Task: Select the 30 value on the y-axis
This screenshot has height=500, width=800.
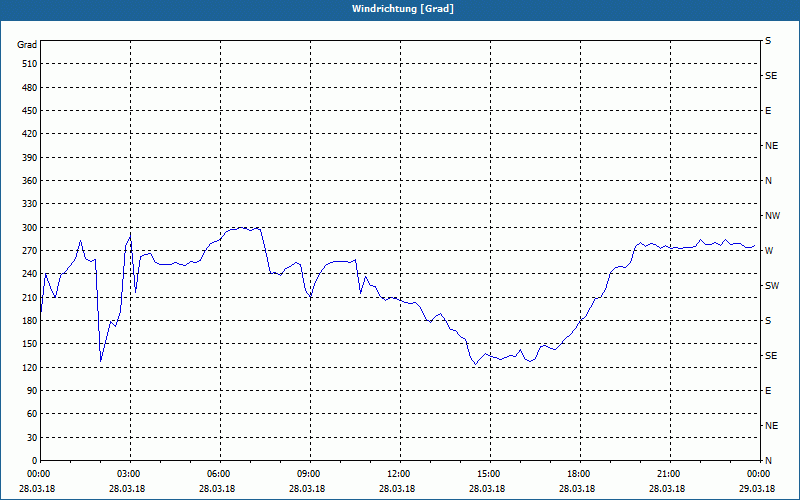Action: [x=32, y=437]
